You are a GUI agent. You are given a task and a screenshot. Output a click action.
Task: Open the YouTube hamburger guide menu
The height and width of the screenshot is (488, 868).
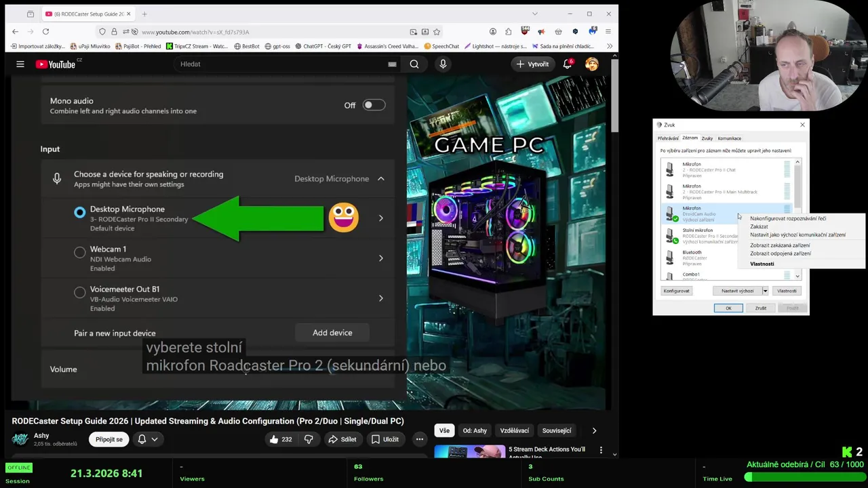[x=20, y=64]
